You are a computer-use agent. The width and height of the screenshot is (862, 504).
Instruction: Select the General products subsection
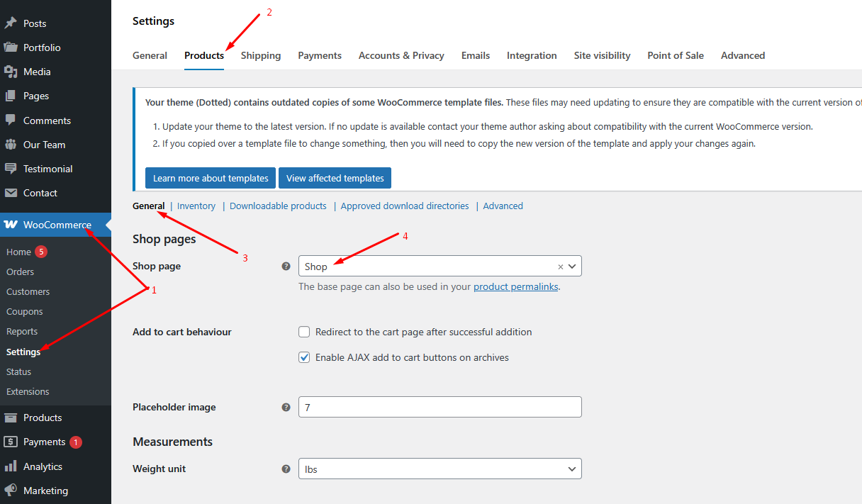(149, 206)
